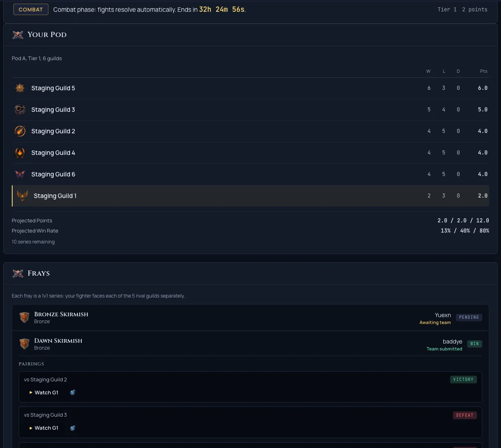Click 'vs Staging Guild 3' pairing label
The height and width of the screenshot is (448, 501).
[x=46, y=415]
